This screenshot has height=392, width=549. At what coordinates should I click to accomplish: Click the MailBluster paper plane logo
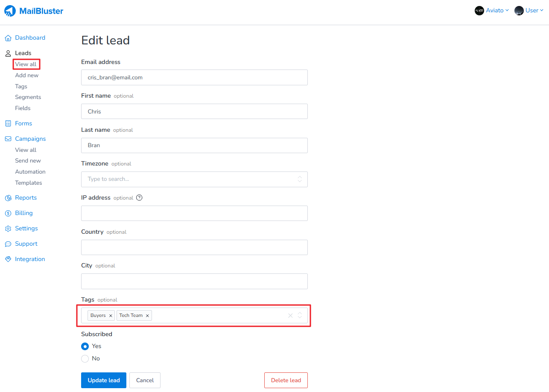click(x=10, y=11)
